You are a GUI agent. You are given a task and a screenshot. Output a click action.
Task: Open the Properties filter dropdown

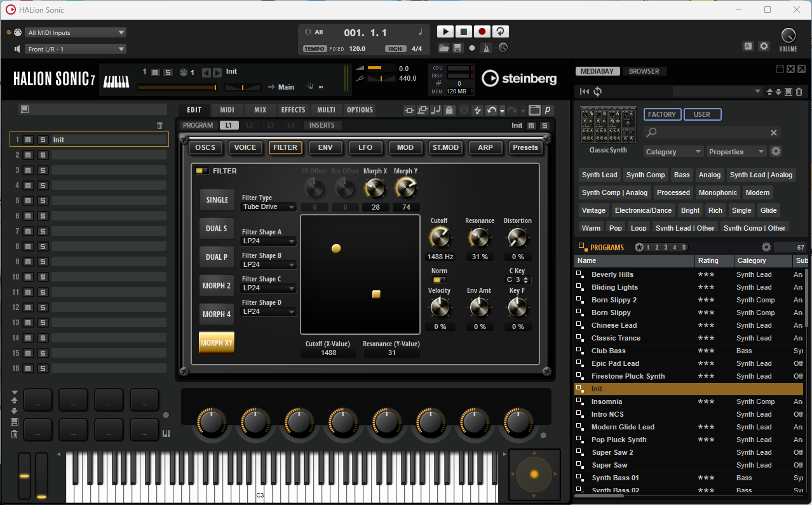736,152
